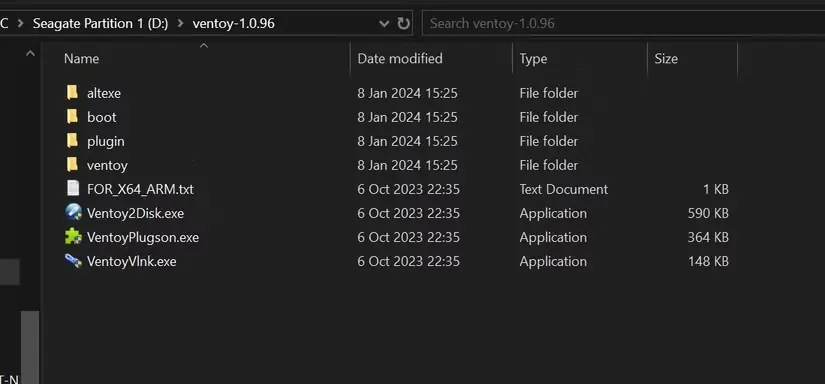Open the boot folder icon
The image size is (825, 384).
click(72, 117)
